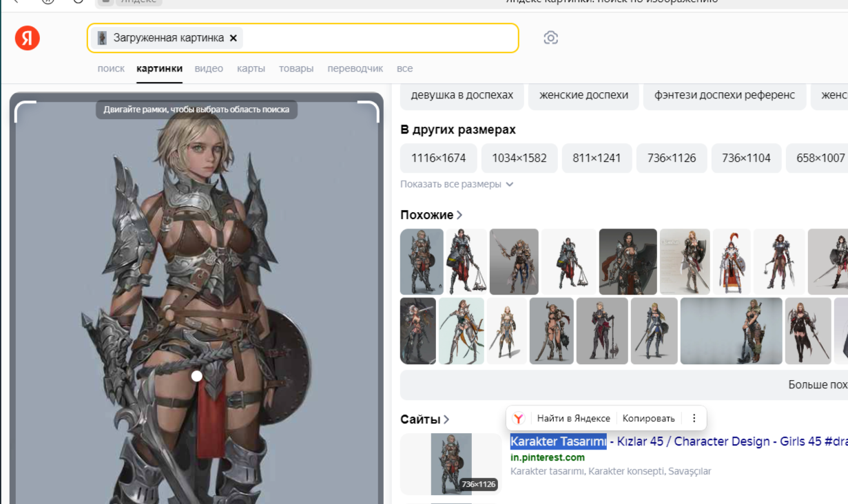Screen dimensions: 848x504
Task: Choose Копировать in selection popup
Action: 649,418
